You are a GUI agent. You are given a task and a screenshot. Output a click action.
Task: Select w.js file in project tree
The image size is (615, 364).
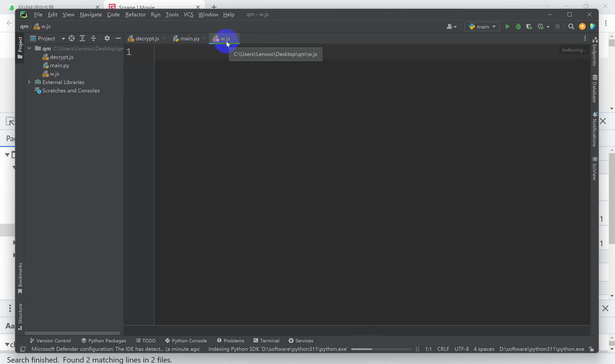click(54, 74)
